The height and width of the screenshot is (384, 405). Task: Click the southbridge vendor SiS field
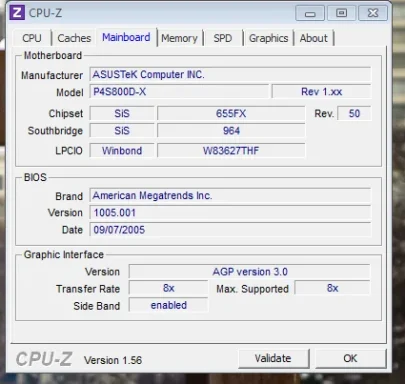(x=122, y=131)
